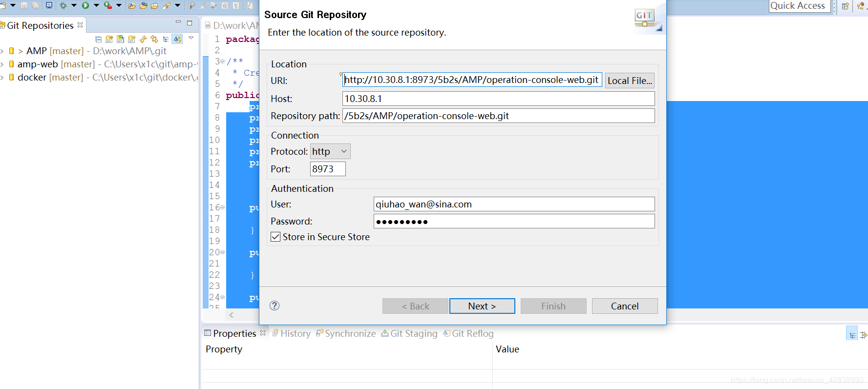Click the disabled Finish button
This screenshot has height=389, width=868.
tap(553, 306)
